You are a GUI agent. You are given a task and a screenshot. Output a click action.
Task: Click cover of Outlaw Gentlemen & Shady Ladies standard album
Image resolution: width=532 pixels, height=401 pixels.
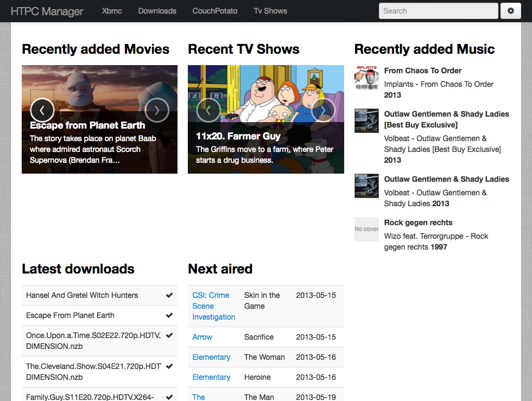pos(366,186)
